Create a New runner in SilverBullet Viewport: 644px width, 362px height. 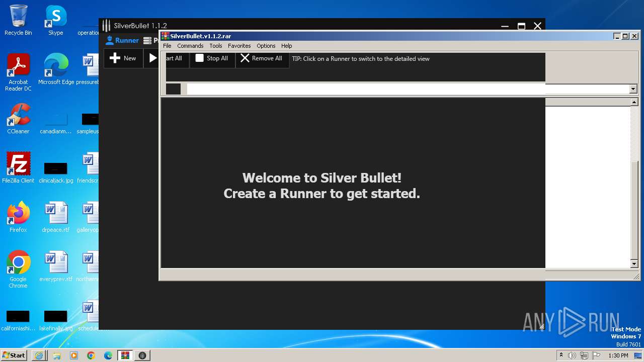[123, 58]
